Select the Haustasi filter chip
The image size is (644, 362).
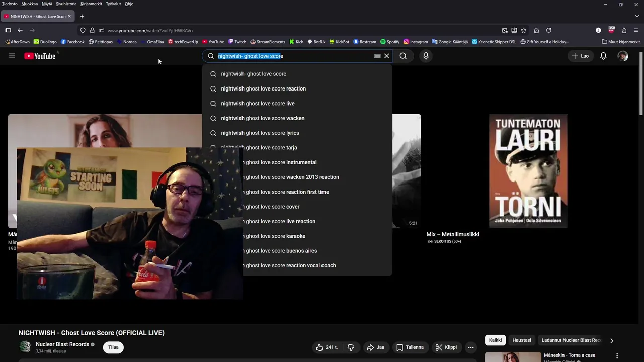tap(522, 340)
